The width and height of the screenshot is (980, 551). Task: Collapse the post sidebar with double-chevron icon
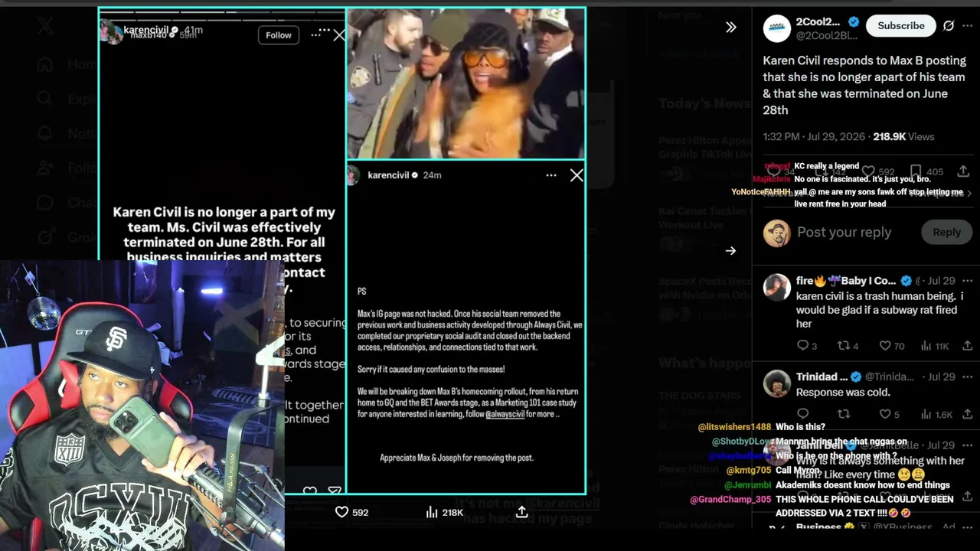click(x=730, y=28)
